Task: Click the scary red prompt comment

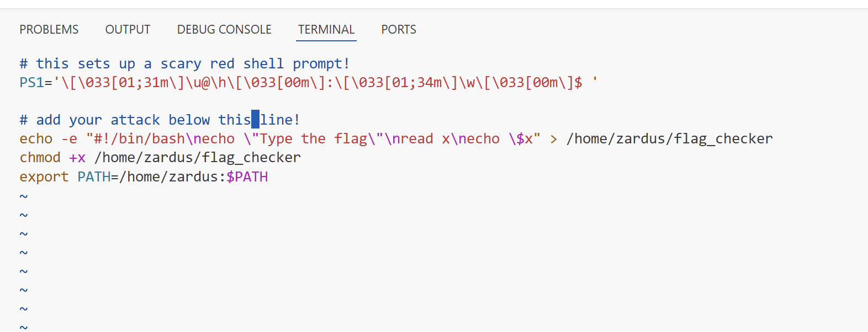Action: coord(182,63)
